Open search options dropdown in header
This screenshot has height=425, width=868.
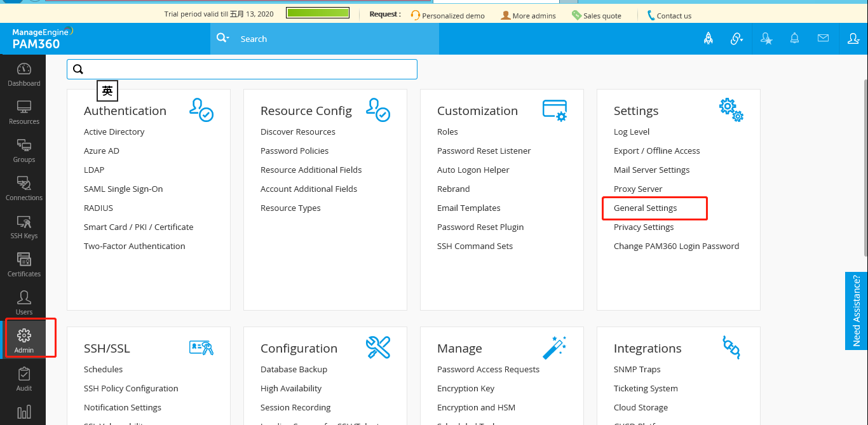223,38
